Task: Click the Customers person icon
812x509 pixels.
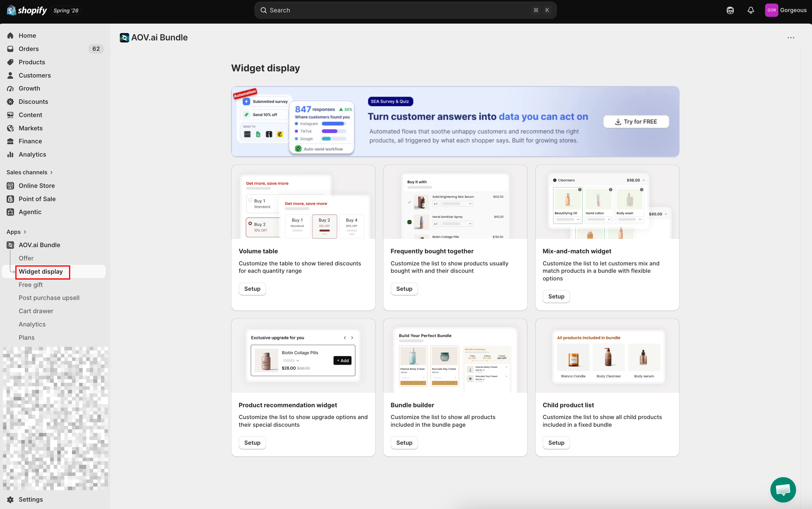Action: pyautogui.click(x=10, y=75)
